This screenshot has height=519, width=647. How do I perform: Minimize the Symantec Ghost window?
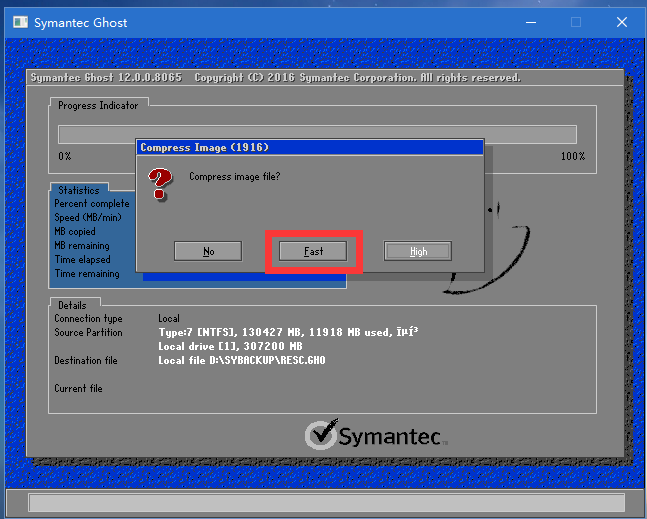point(531,22)
